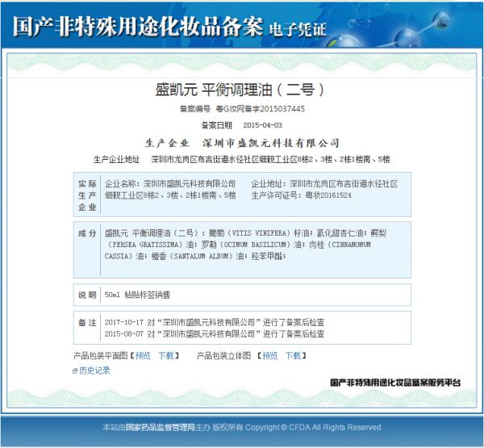Image resolution: width=484 pixels, height=448 pixels.
Task: Click the 国产非特殊用途化妆品备案服务平台 text
Action: [x=395, y=383]
